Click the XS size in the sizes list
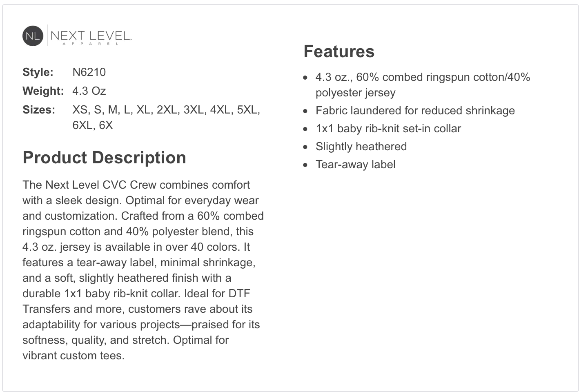The width and height of the screenshot is (579, 392). click(x=80, y=110)
